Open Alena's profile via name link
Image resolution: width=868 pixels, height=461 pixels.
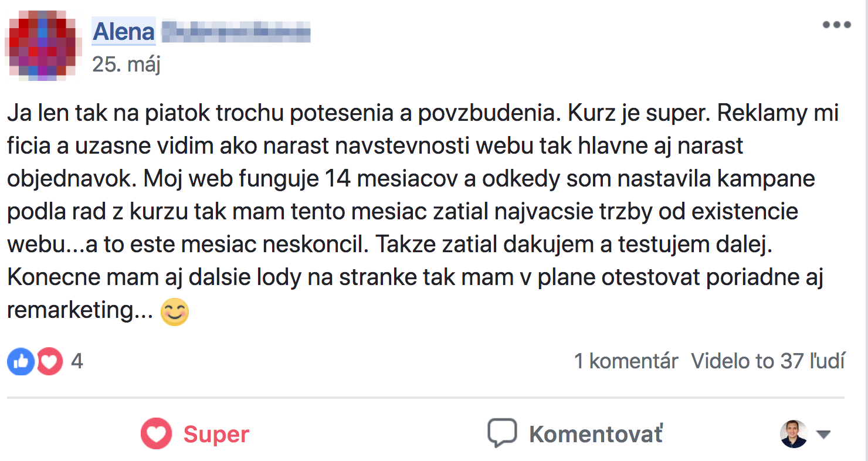(124, 32)
